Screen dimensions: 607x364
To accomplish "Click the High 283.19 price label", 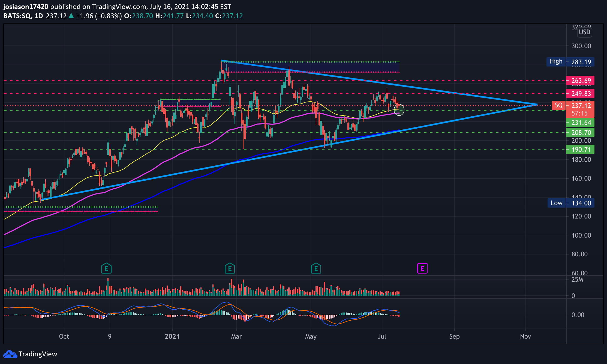I will pos(570,62).
